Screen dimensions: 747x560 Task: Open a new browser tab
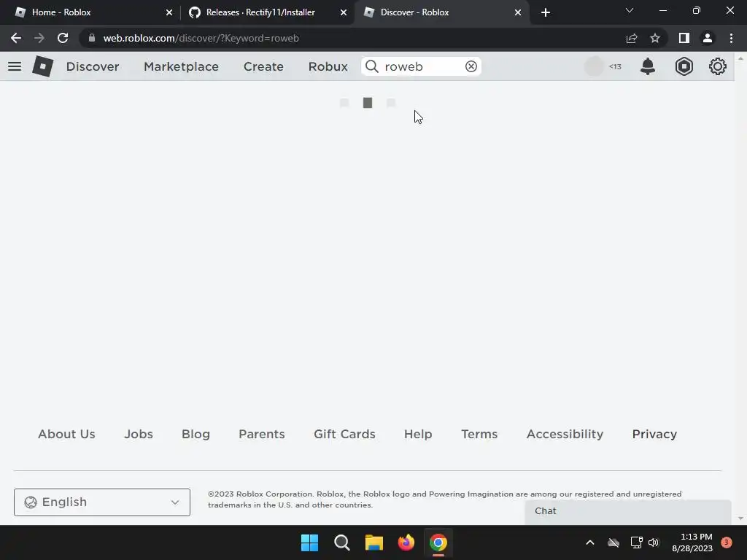click(x=546, y=12)
